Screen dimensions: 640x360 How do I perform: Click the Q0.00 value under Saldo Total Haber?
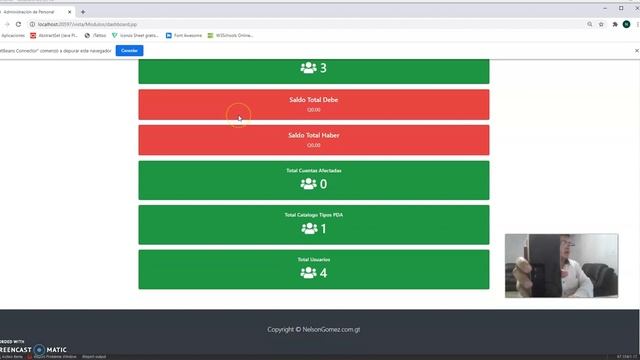[314, 145]
